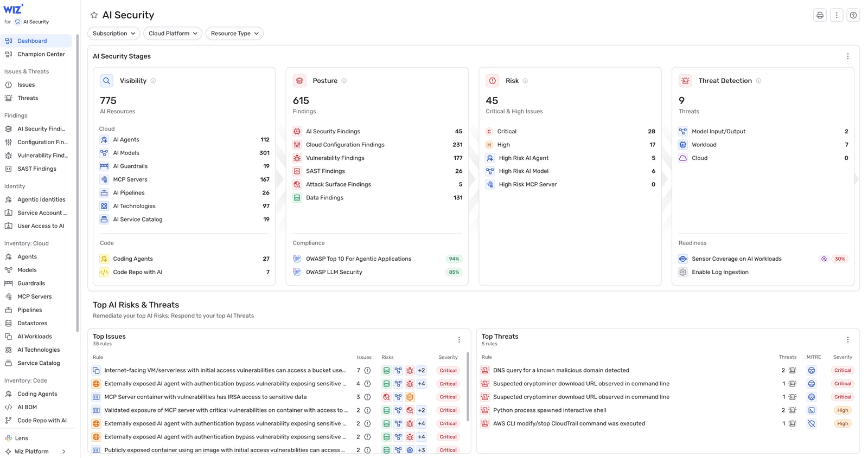Open AI BOM in the sidebar
Viewport: 868px width, 458px height.
(x=36, y=407)
